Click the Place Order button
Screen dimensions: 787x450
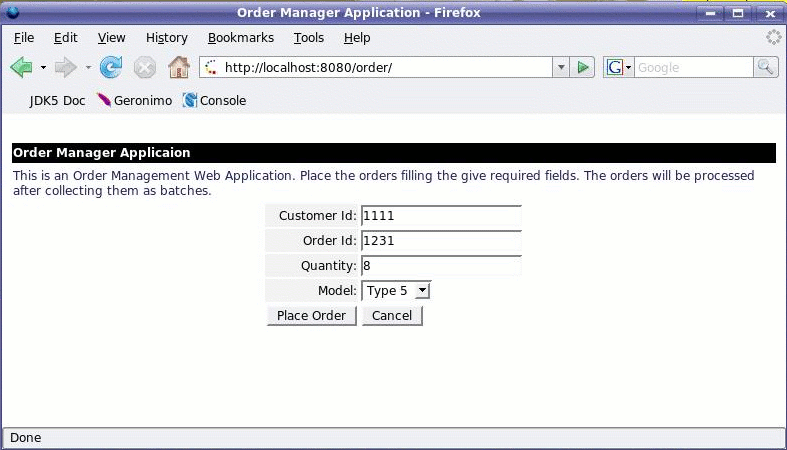pos(311,316)
